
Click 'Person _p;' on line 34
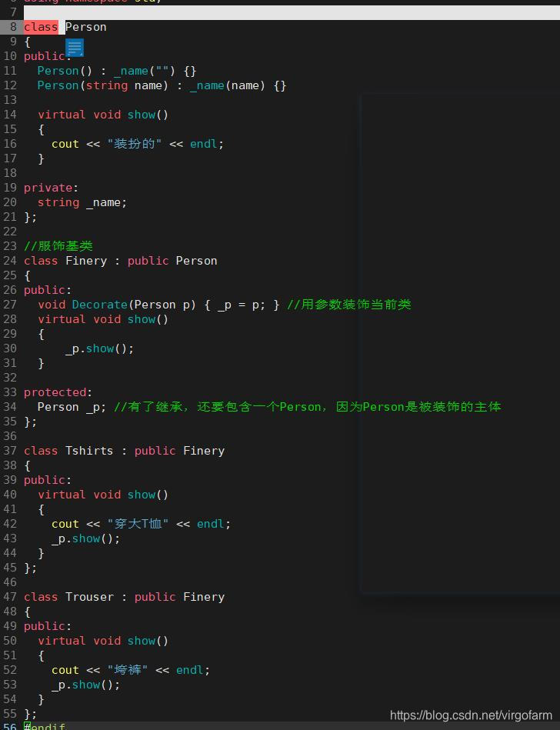(72, 407)
